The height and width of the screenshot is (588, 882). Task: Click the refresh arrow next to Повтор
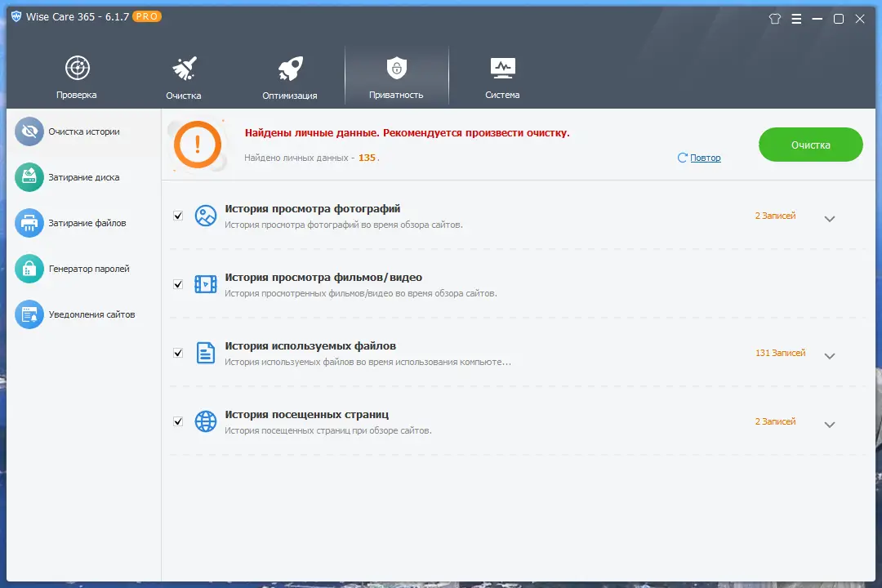(x=682, y=158)
